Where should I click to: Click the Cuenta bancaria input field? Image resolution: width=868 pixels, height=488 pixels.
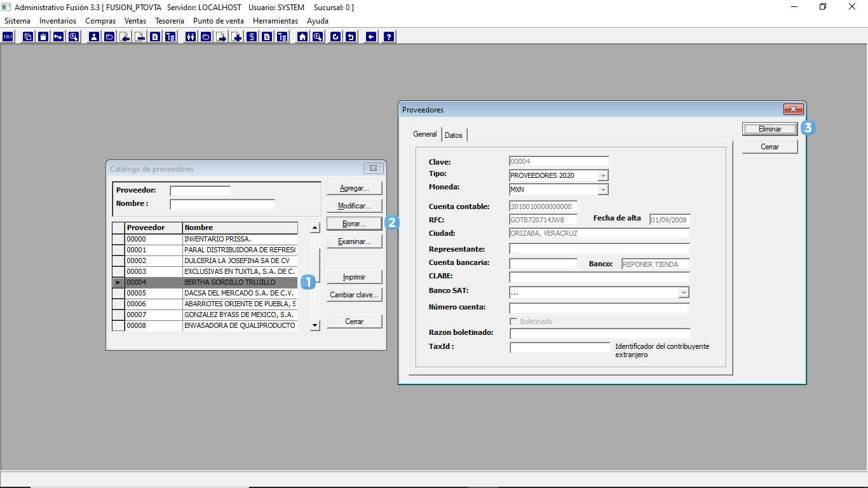click(x=543, y=264)
